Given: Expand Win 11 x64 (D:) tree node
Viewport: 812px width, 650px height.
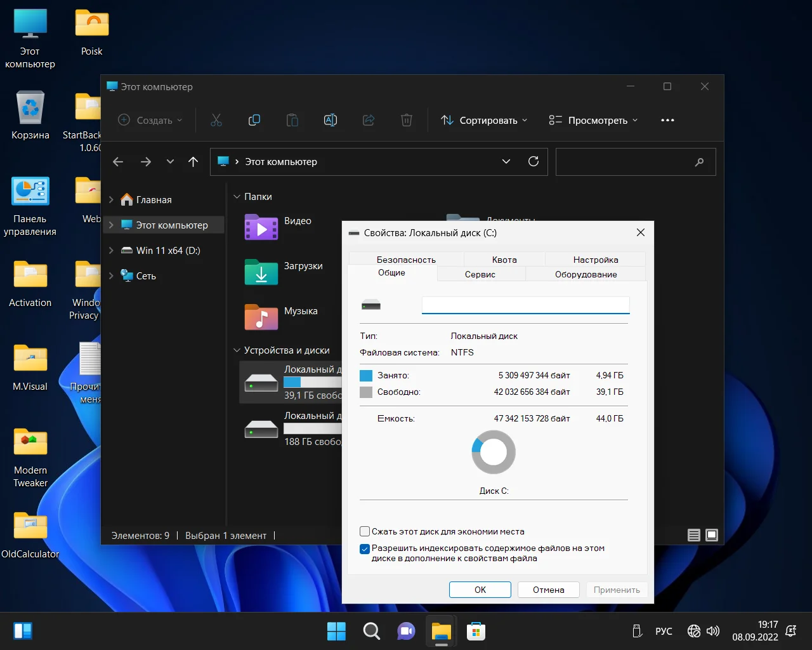Looking at the screenshot, I should (x=112, y=251).
